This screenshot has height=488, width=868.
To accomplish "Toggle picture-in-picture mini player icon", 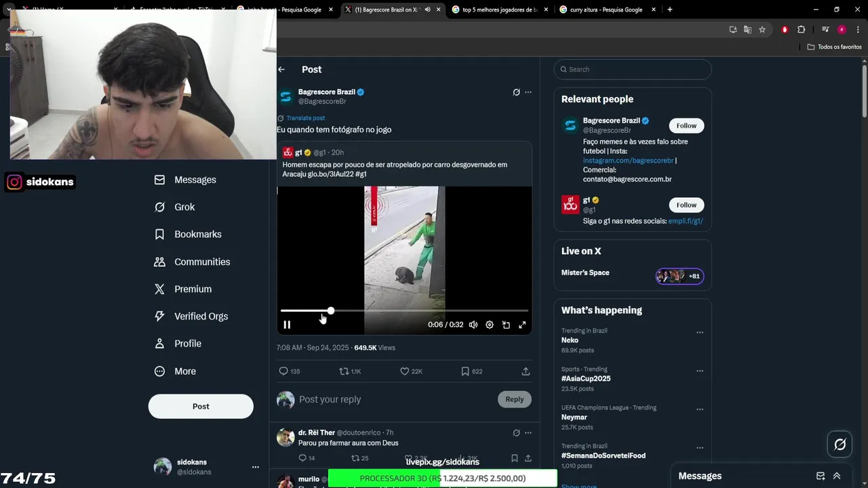I will [x=506, y=325].
